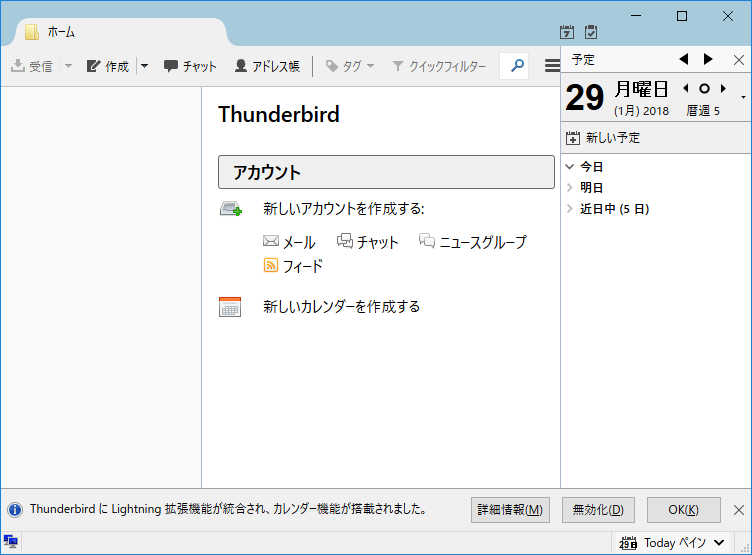Expand the 明日 section
The image size is (752, 555).
570,188
